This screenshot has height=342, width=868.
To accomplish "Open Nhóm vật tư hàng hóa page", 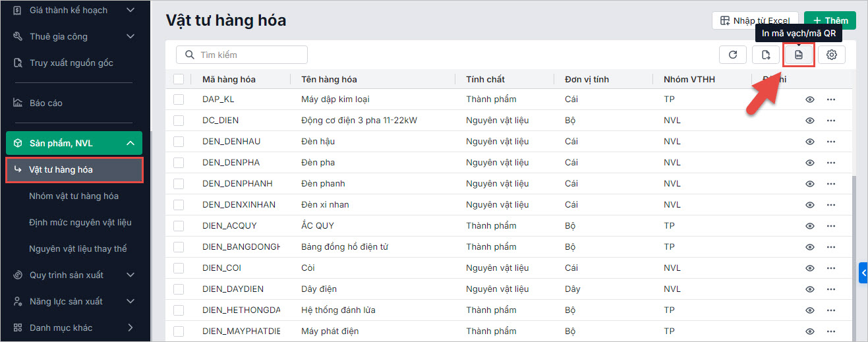I will pos(74,196).
